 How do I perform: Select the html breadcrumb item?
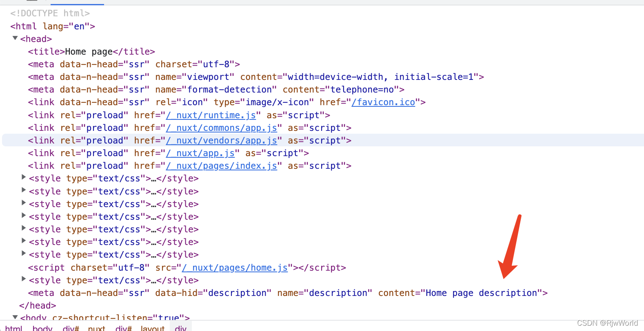pos(13,328)
